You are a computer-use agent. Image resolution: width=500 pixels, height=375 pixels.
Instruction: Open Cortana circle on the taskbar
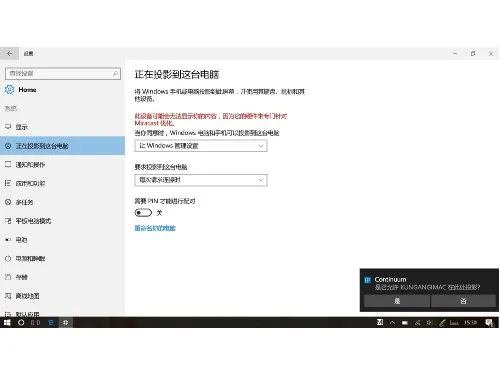[21, 322]
